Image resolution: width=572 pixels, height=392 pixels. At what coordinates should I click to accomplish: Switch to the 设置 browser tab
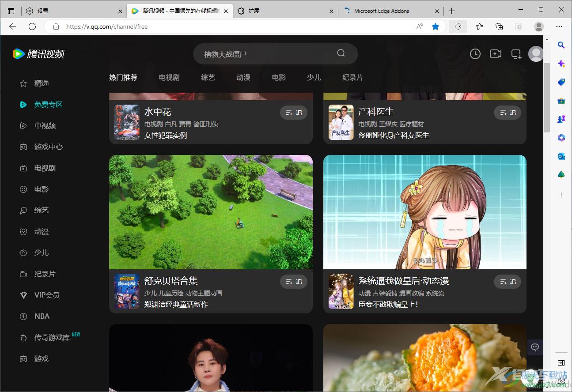pyautogui.click(x=74, y=11)
